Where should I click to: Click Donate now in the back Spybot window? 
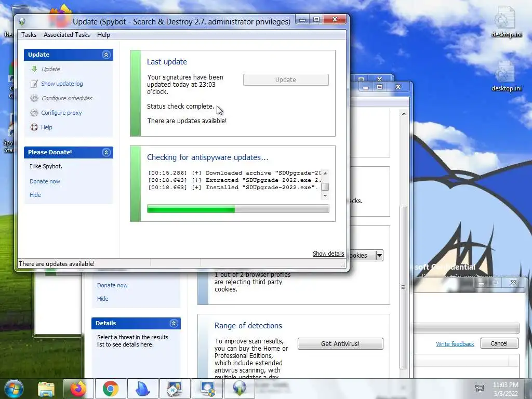pyautogui.click(x=112, y=285)
